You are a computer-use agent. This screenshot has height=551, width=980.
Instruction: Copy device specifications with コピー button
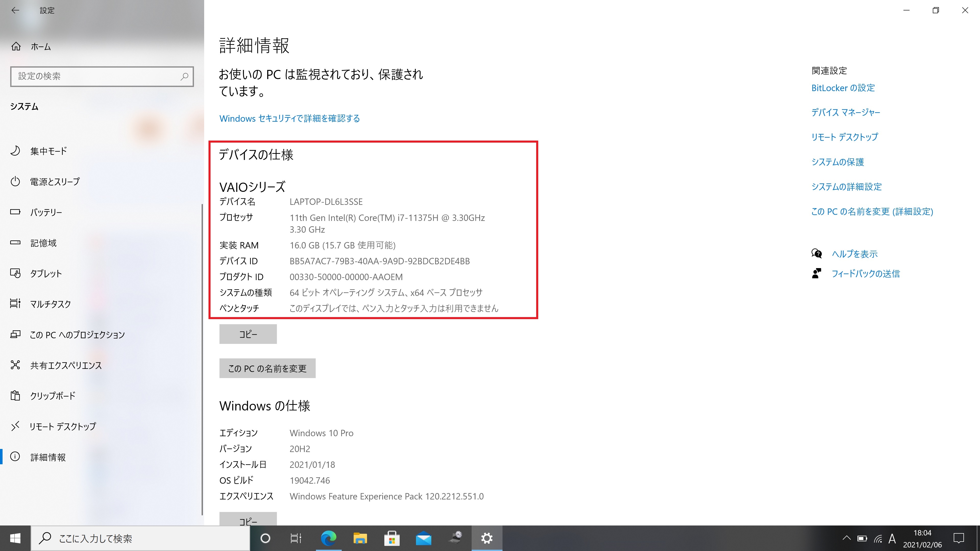coord(248,334)
